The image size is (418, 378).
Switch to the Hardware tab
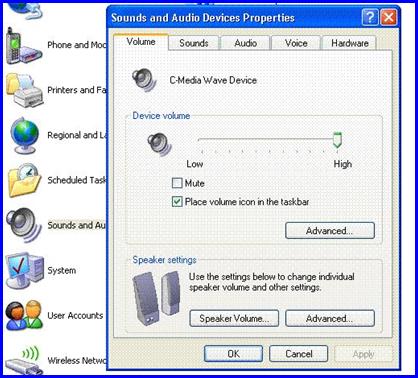pos(350,43)
